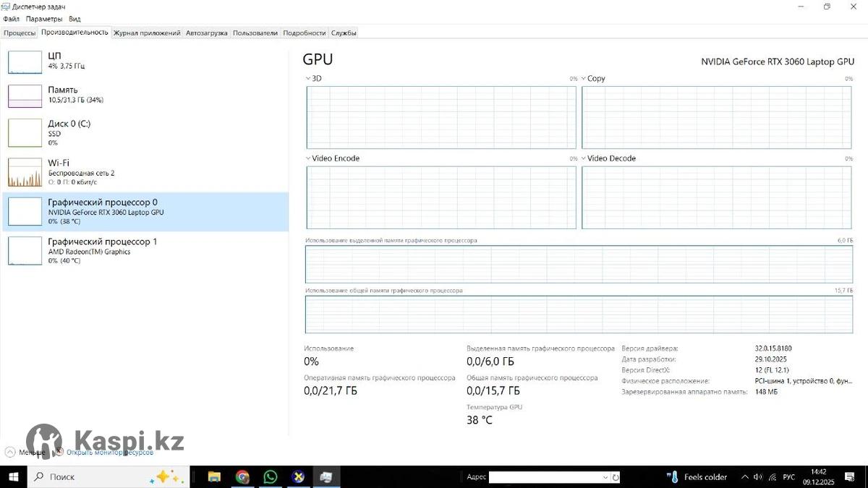Open File Explorer from taskbar
This screenshot has height=488, width=868.
pos(214,477)
